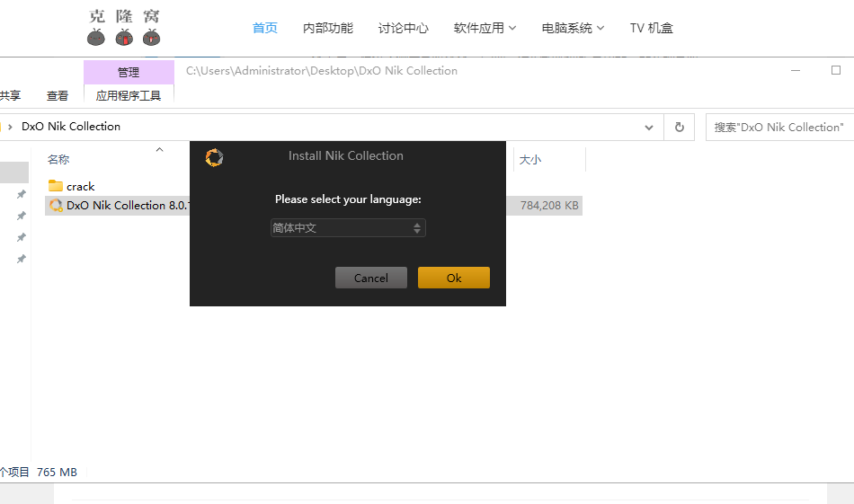Click the search DxO Nik Collection box
This screenshot has height=504, width=854.
coord(778,128)
